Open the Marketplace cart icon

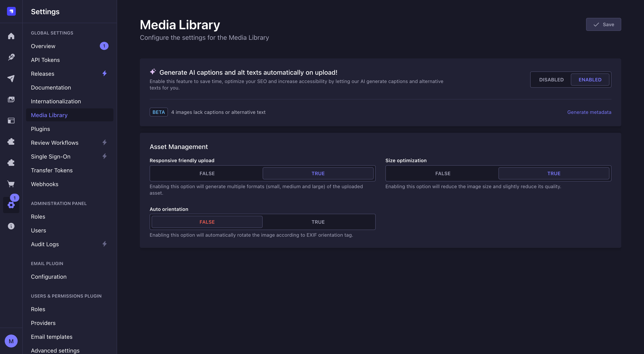coord(11,184)
